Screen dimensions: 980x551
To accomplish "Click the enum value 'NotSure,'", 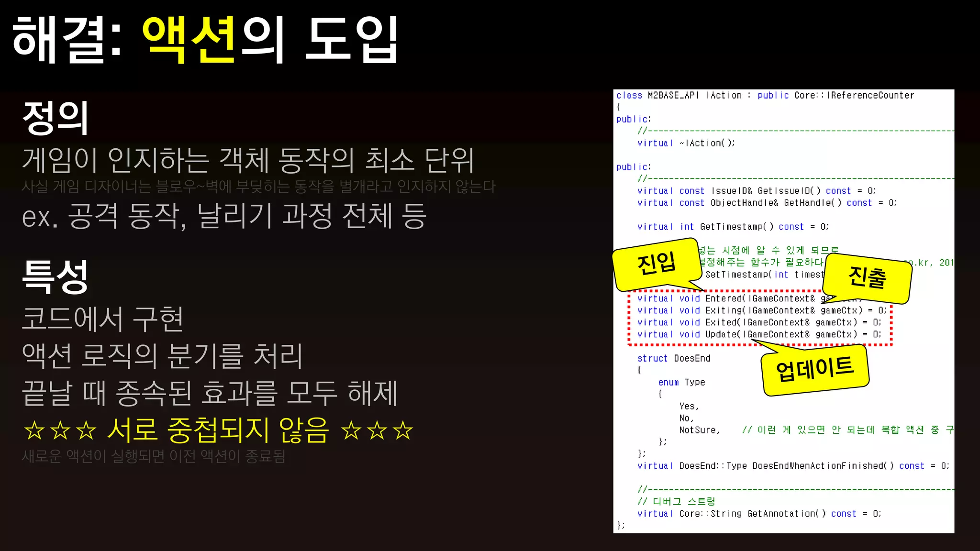I will (700, 430).
